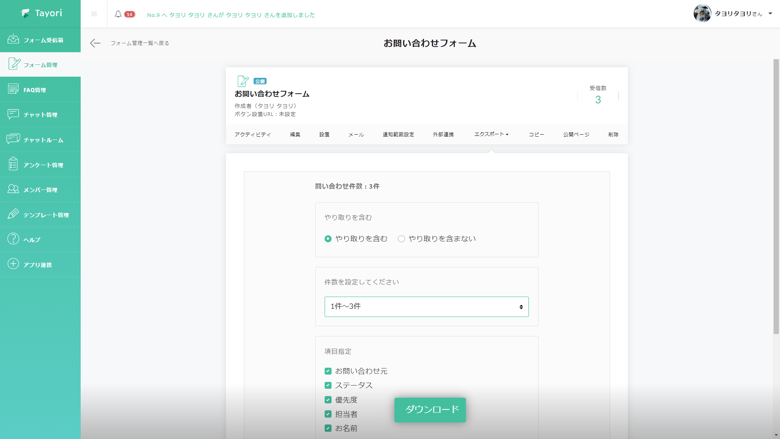780x439 pixels.
Task: Click the back arrow to form list
Action: point(95,43)
